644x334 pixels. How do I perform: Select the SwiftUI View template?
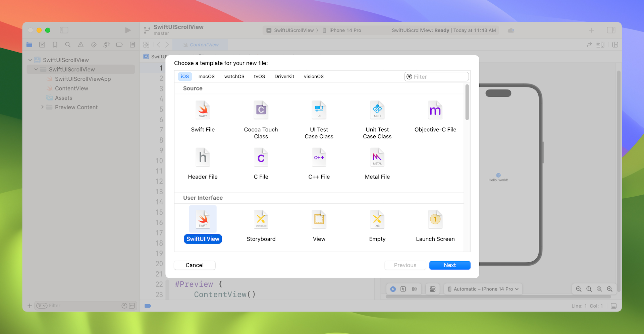(203, 225)
